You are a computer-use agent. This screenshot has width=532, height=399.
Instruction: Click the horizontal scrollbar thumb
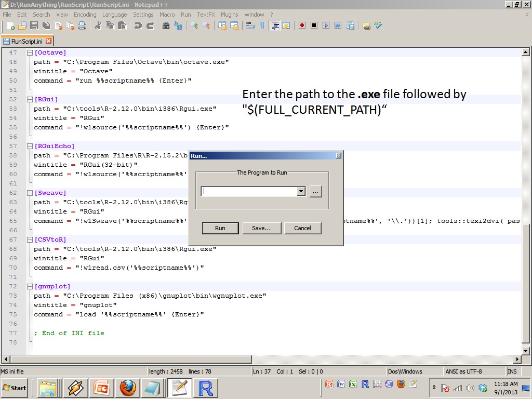pyautogui.click(x=131, y=359)
